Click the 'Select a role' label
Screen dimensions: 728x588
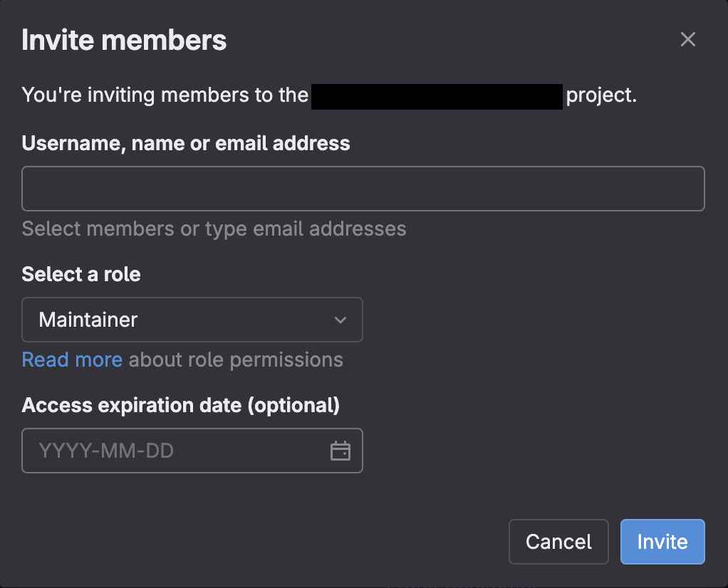point(81,274)
